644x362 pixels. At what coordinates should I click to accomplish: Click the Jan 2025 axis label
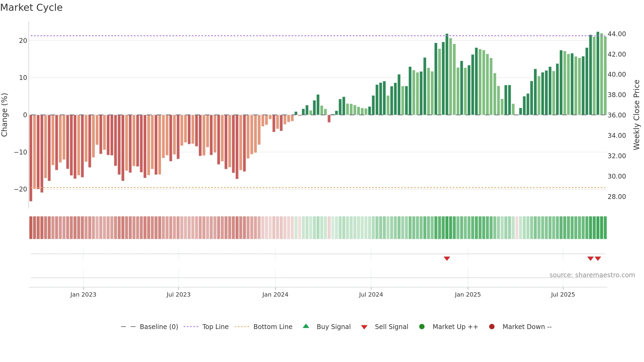468,294
